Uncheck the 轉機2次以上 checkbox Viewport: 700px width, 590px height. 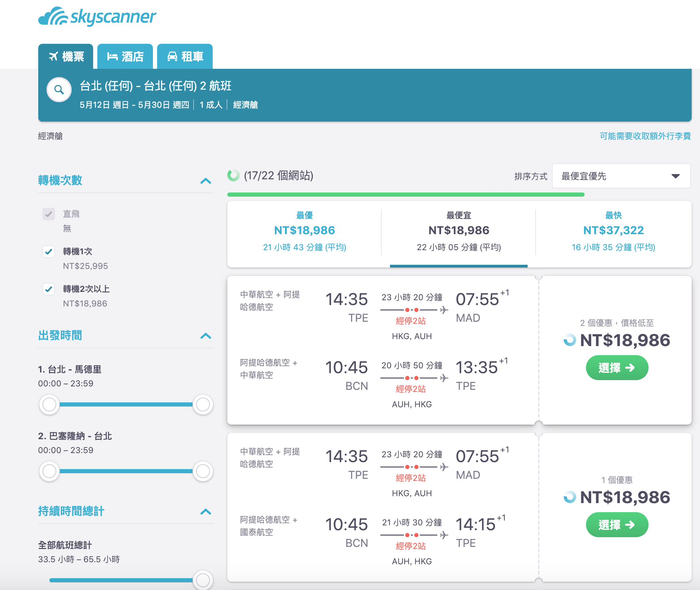click(x=49, y=289)
